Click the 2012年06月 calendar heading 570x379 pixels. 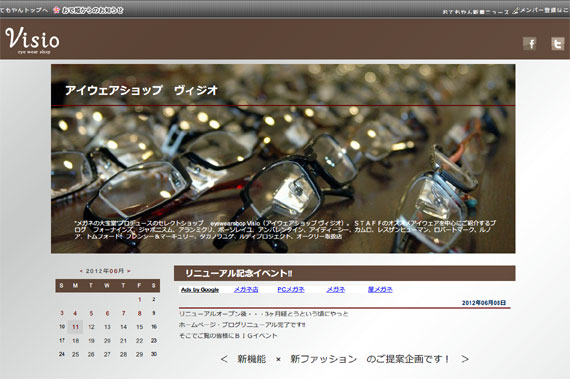pos(105,271)
